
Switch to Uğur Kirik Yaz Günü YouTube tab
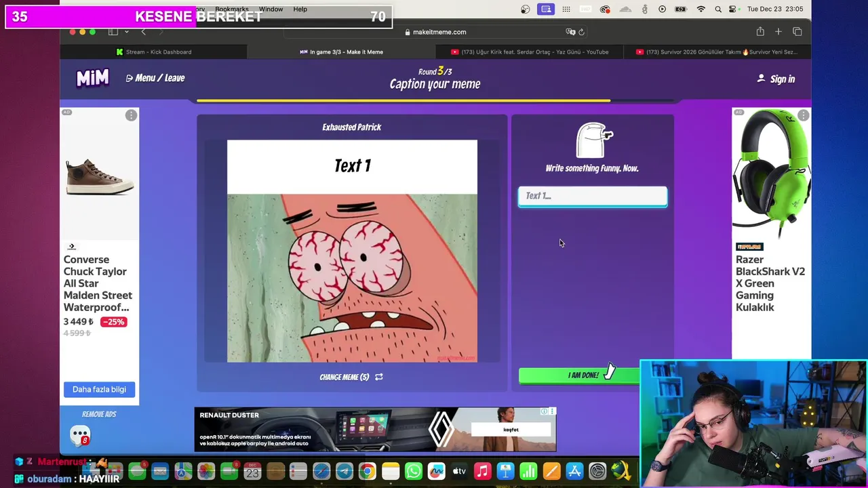click(x=529, y=52)
